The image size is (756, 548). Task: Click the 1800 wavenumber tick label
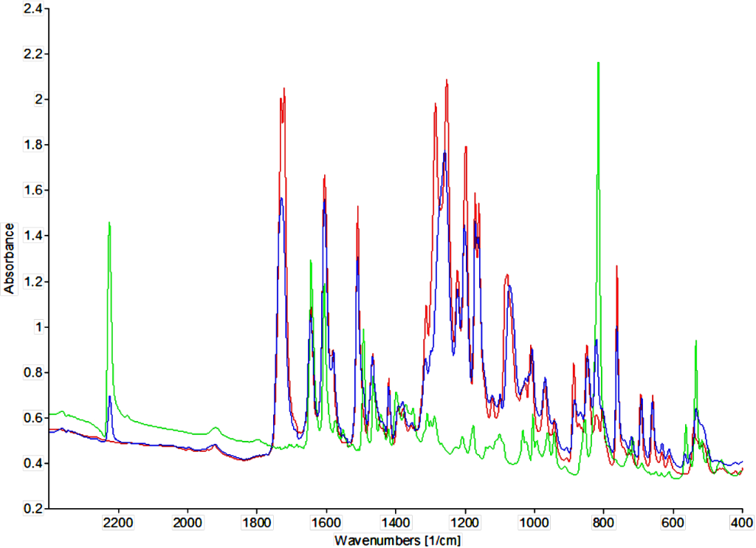[257, 522]
